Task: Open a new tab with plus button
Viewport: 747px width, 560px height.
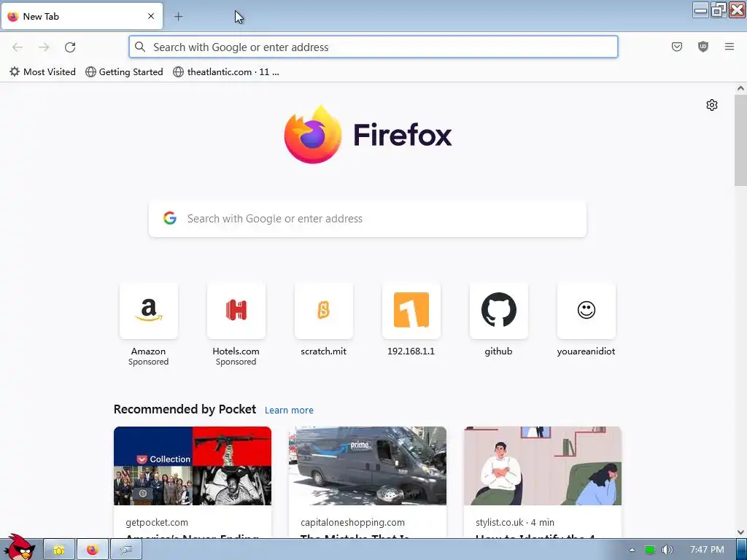Action: tap(178, 17)
